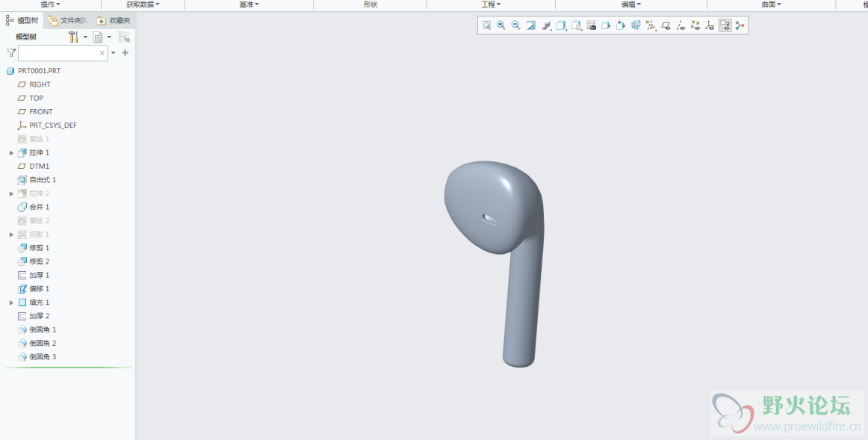Toggle datum axis display

[x=681, y=25]
